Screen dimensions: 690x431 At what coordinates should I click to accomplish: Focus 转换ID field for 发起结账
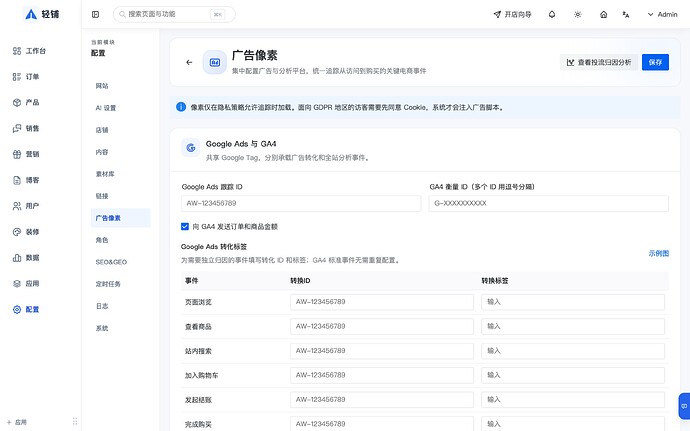tap(382, 400)
